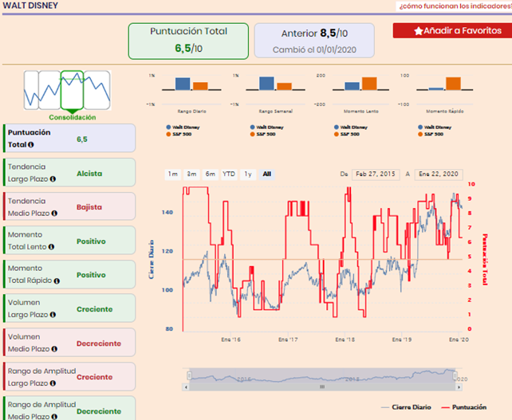
Task: Click 'Creciente' value for Volumen Largo Plazo
Action: 94,309
